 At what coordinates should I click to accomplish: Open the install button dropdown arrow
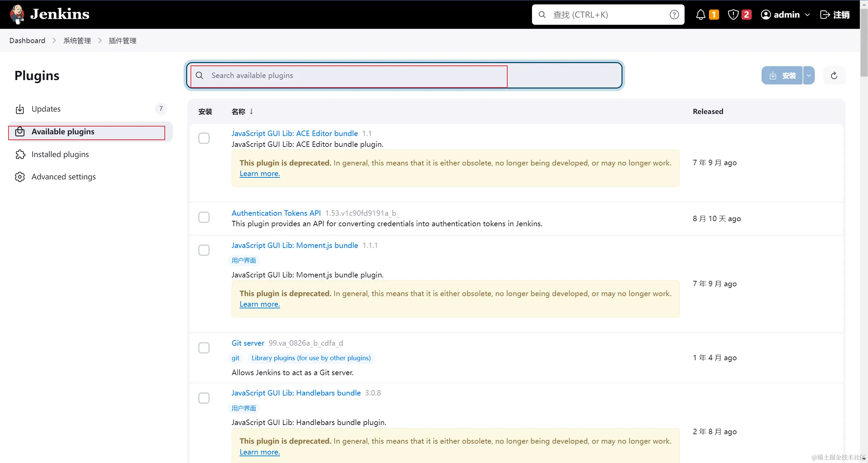point(809,76)
